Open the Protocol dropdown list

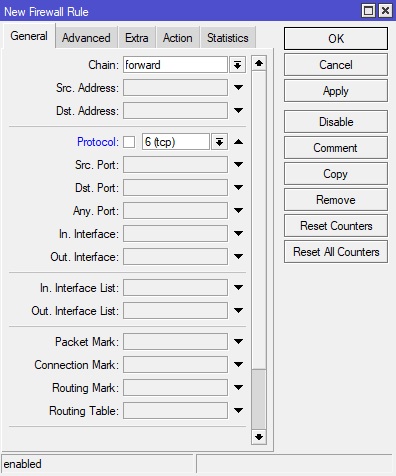219,142
